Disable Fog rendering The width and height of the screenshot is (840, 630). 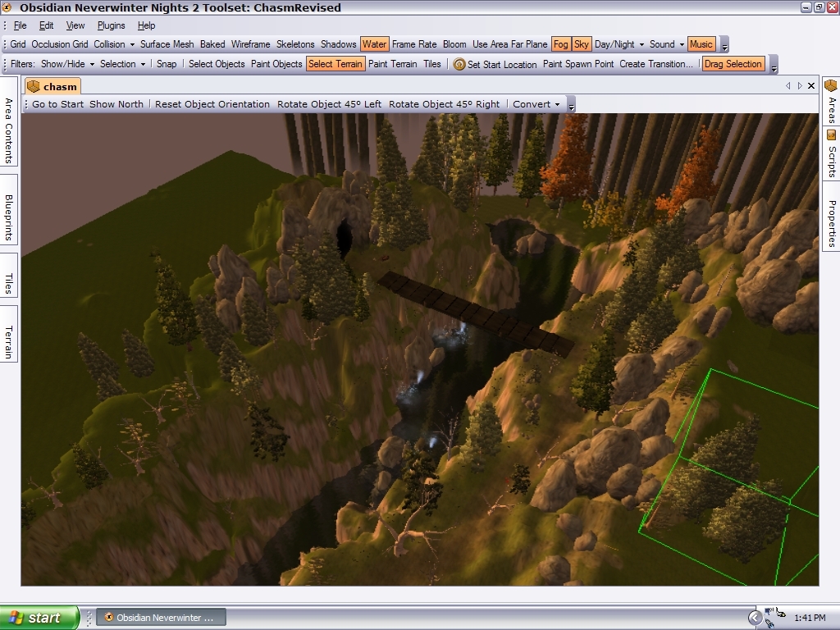560,44
